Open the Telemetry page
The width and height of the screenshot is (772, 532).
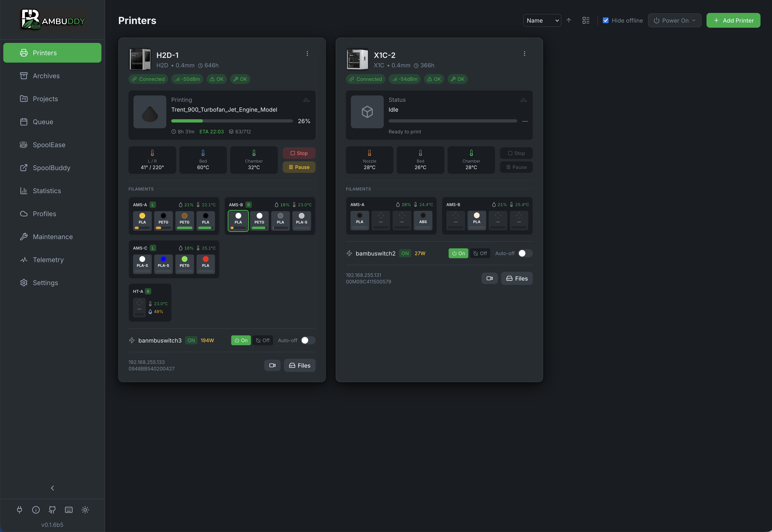(x=48, y=260)
